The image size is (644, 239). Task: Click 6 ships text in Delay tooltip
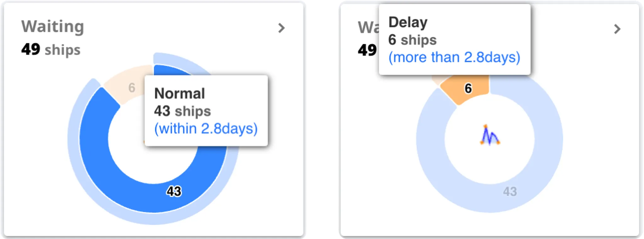(412, 40)
